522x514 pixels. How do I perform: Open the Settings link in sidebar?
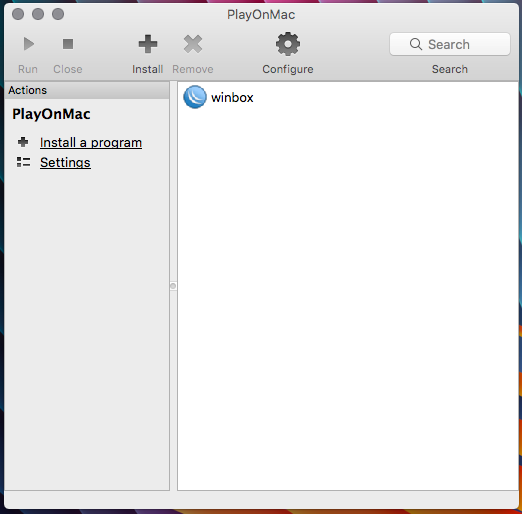(65, 163)
